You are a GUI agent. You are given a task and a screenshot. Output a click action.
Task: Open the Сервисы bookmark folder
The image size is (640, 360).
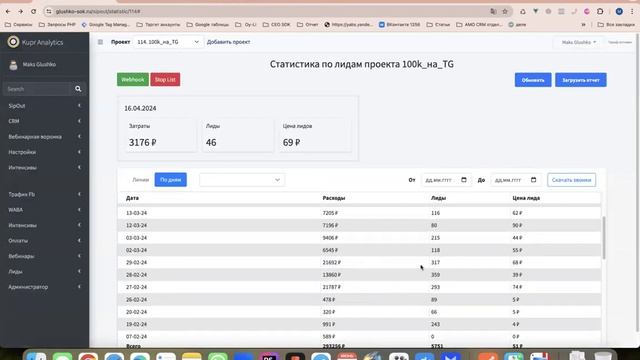(x=19, y=24)
